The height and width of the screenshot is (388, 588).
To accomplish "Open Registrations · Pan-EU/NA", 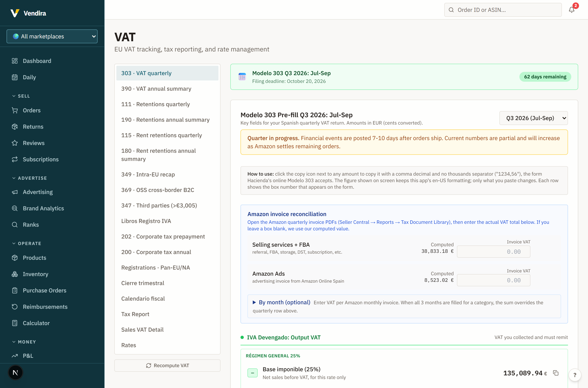I will click(x=167, y=268).
